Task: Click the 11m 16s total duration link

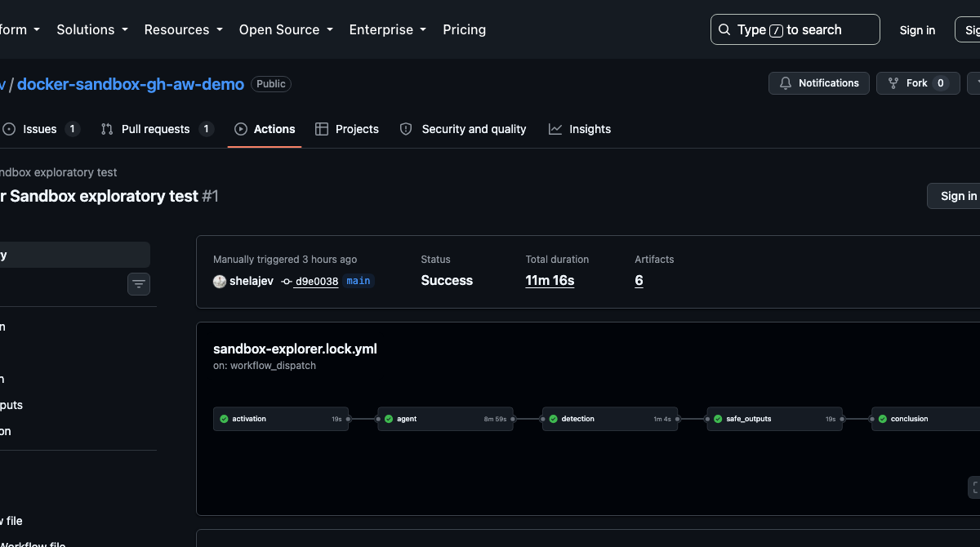Action: (x=550, y=280)
